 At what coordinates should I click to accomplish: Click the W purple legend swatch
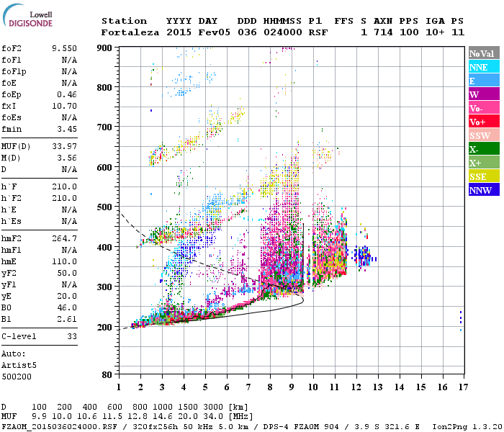coord(484,94)
